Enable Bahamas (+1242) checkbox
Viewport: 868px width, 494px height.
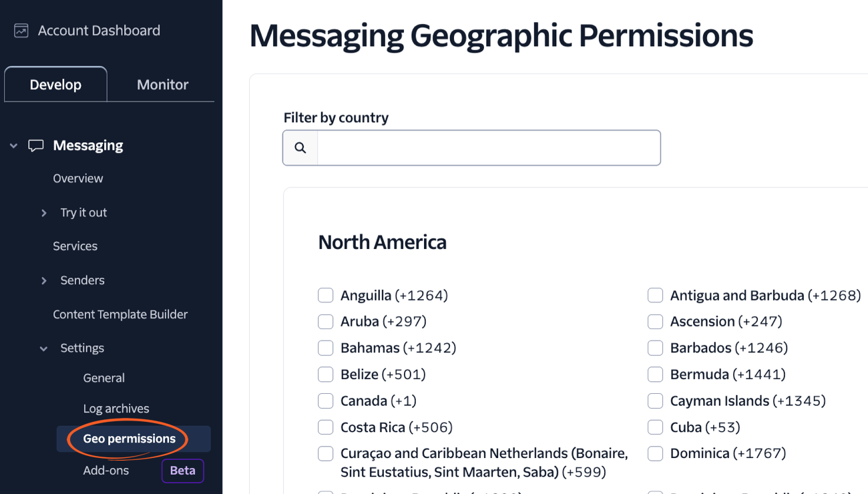pyautogui.click(x=325, y=348)
